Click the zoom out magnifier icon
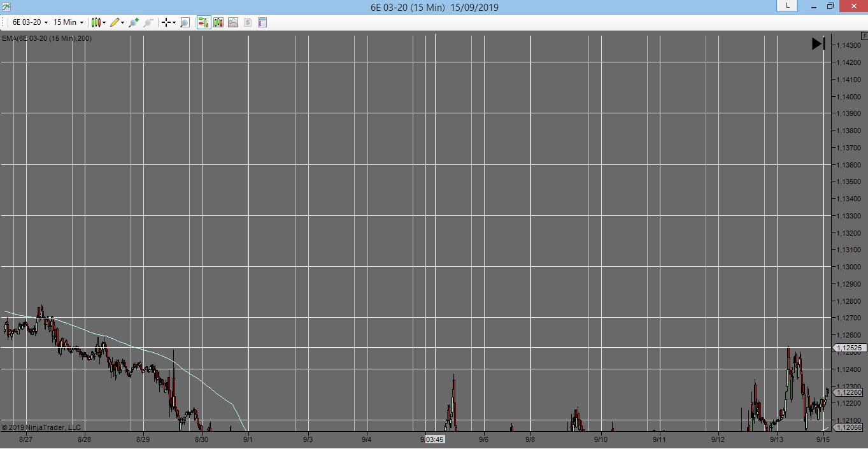Screen dimensions: 868x449 [x=148, y=22]
